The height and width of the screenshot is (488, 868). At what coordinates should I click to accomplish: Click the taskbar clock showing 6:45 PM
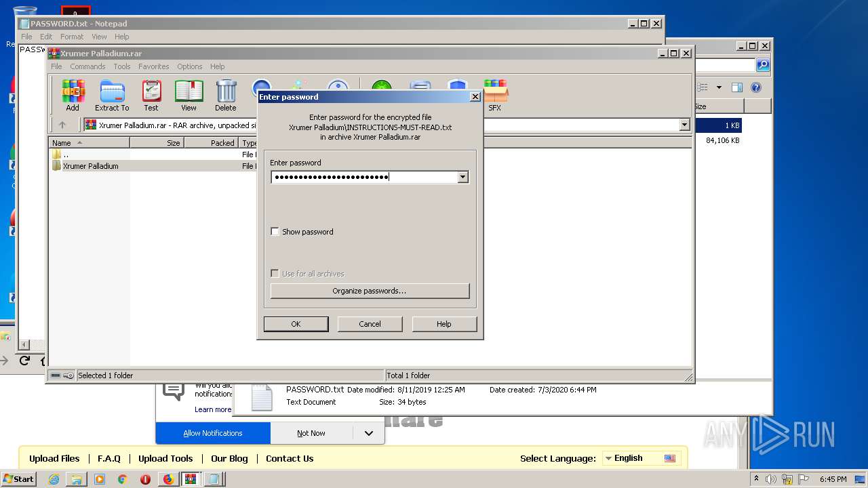pos(833,479)
